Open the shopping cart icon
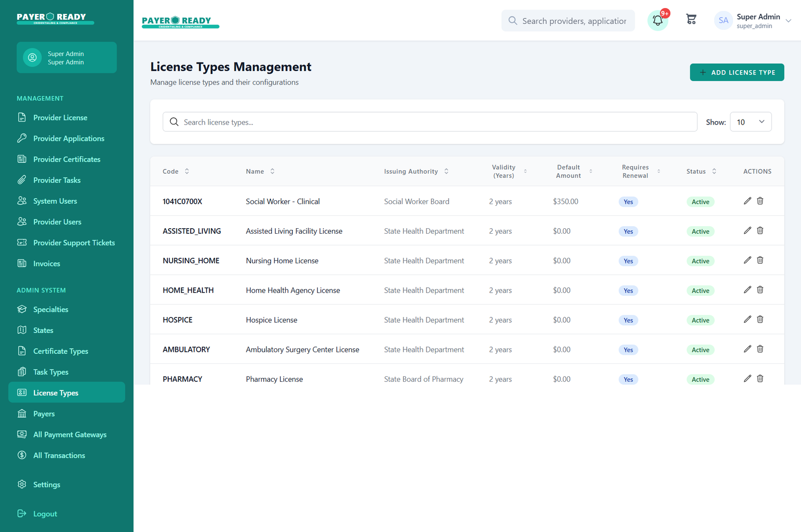 pyautogui.click(x=691, y=20)
